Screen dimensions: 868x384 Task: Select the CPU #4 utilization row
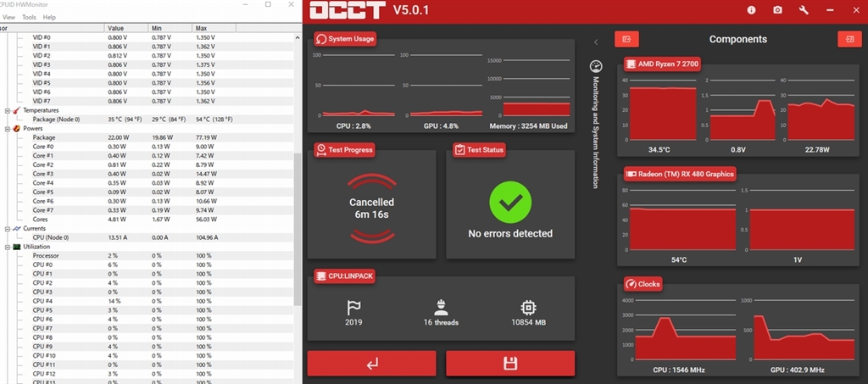click(147, 301)
